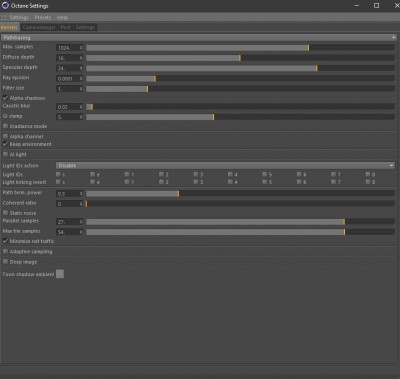Click the Specular depth slider bar
This screenshot has width=400, height=379.
tap(240, 68)
